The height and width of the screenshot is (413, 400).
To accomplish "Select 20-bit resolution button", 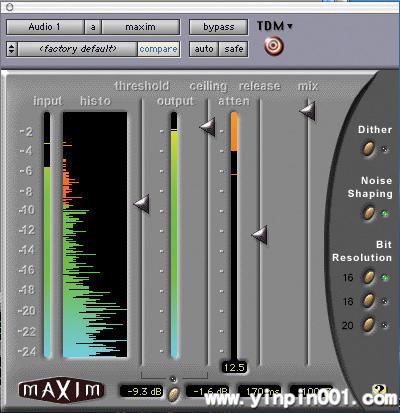I will (x=368, y=325).
